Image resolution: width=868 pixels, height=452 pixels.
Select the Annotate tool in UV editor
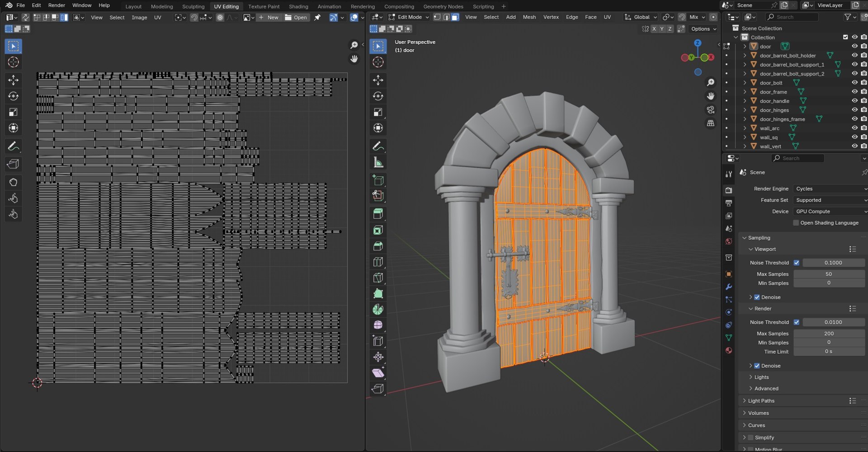[x=13, y=146]
